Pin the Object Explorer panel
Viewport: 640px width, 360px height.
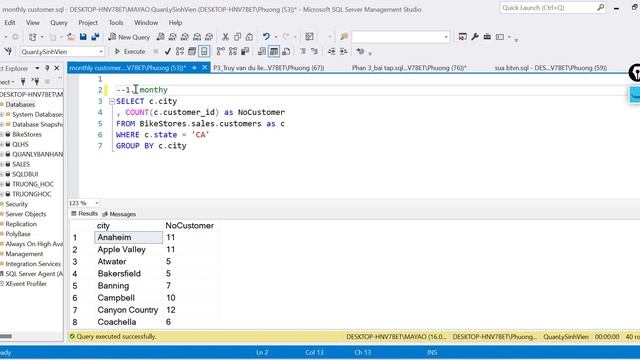pos(47,68)
